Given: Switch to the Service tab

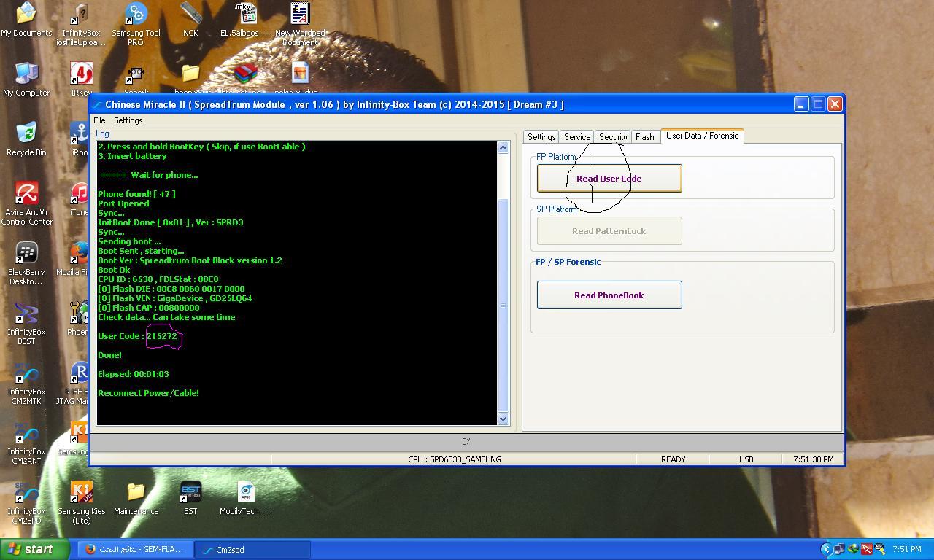Looking at the screenshot, I should pos(576,137).
